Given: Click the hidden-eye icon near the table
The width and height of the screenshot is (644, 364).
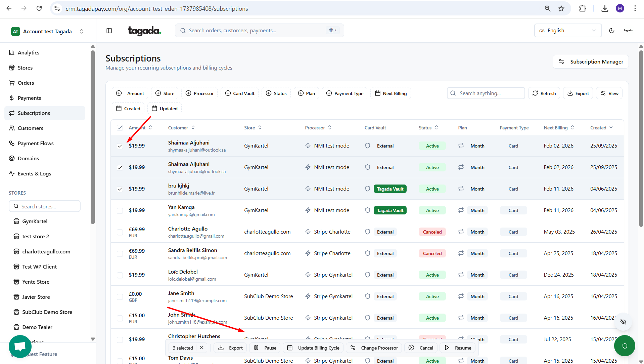Looking at the screenshot, I should [623, 322].
